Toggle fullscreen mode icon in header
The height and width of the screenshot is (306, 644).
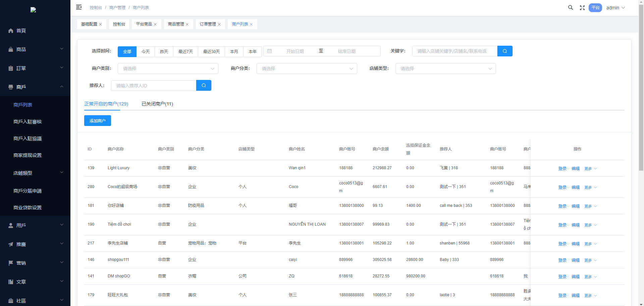point(582,8)
